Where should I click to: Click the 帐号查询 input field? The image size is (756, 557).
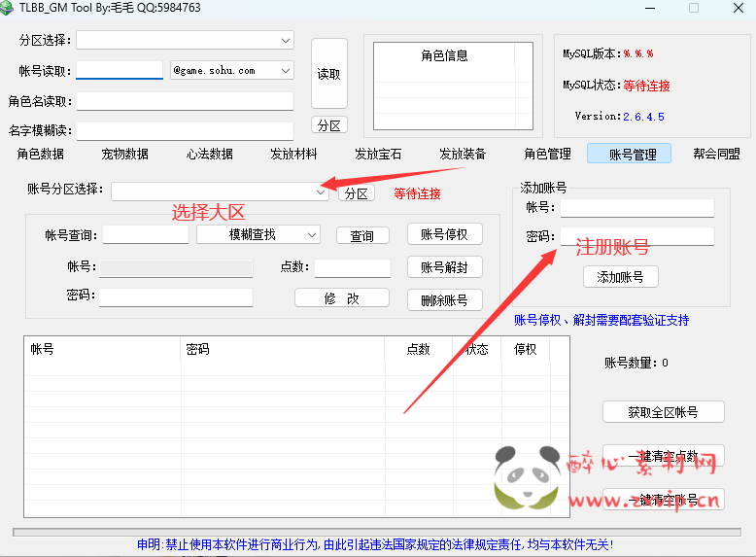[x=146, y=235]
